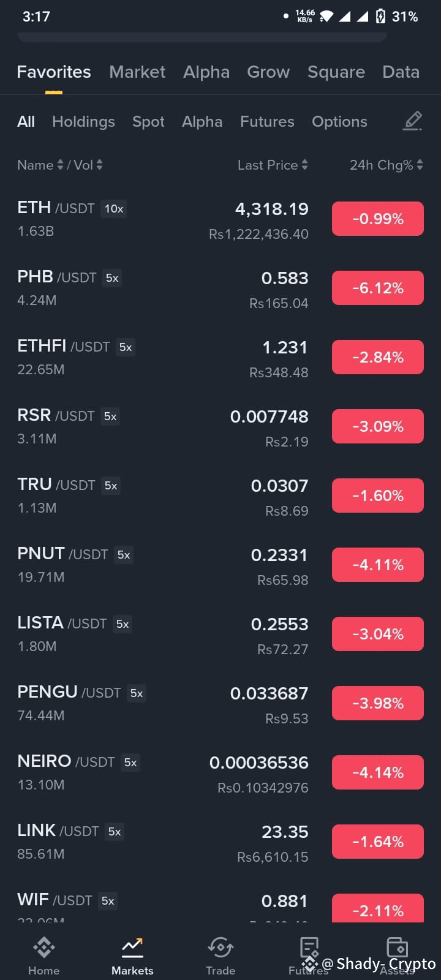
Task: Open the Trade icon in bottom bar
Action: pos(221,948)
